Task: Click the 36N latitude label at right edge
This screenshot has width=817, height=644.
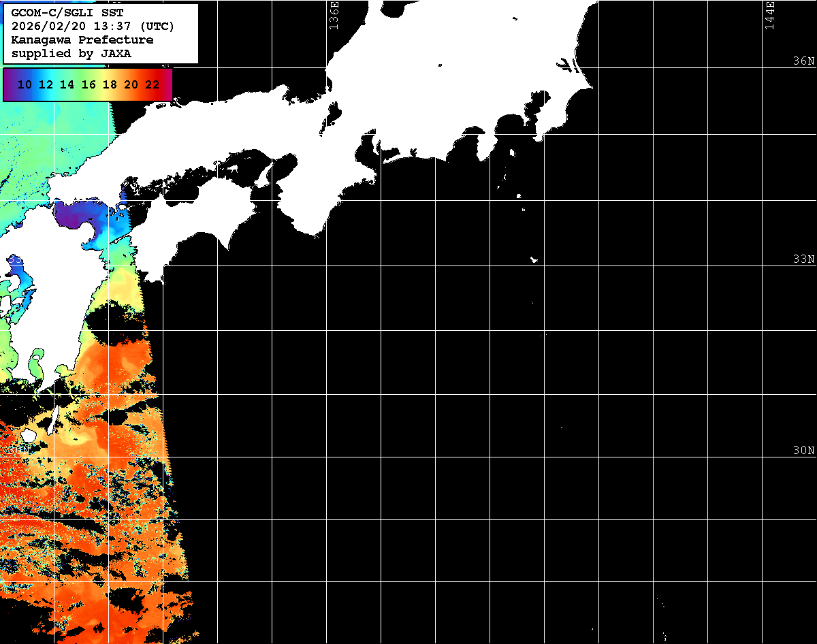Action: click(803, 61)
